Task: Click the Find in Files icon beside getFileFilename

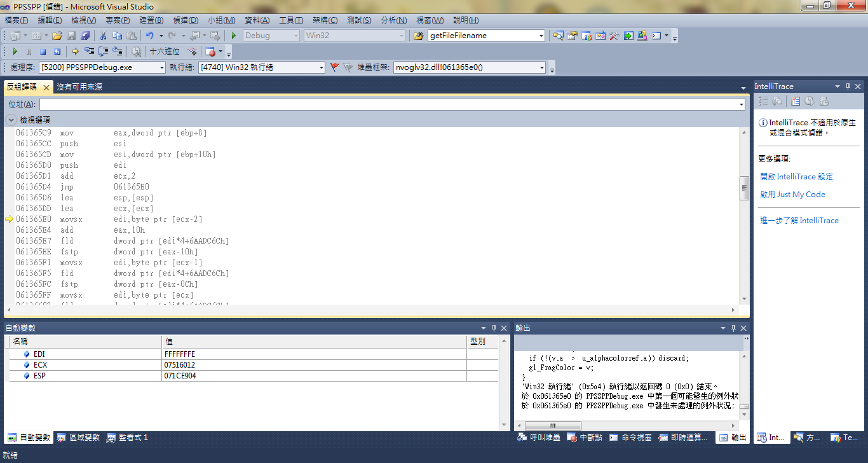Action: pyautogui.click(x=418, y=36)
